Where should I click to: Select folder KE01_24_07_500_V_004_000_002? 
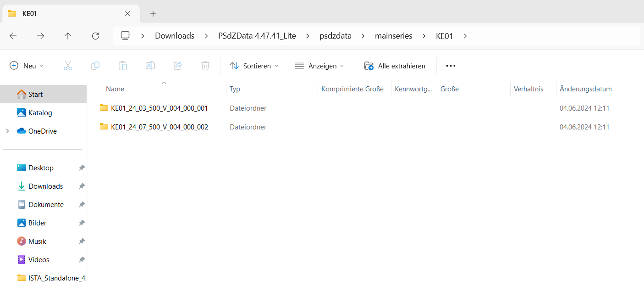(x=159, y=127)
